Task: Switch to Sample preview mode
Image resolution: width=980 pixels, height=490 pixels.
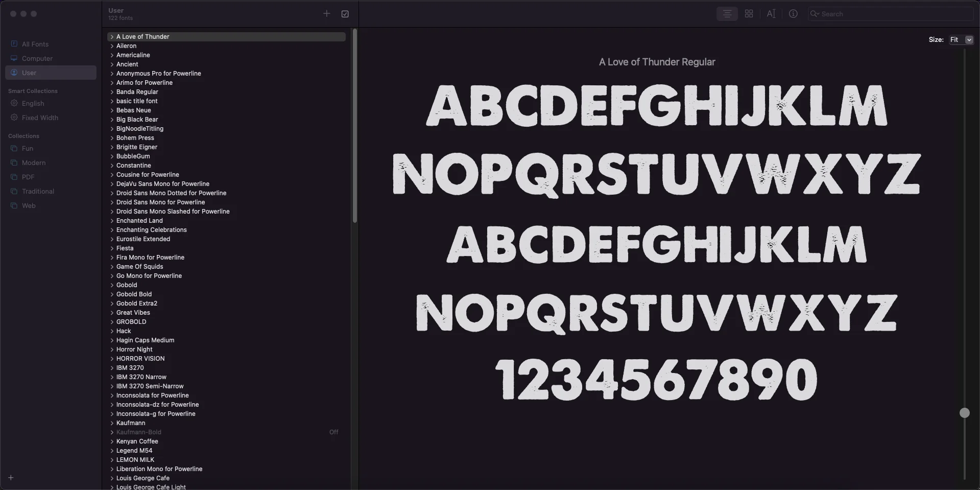Action: 727,14
